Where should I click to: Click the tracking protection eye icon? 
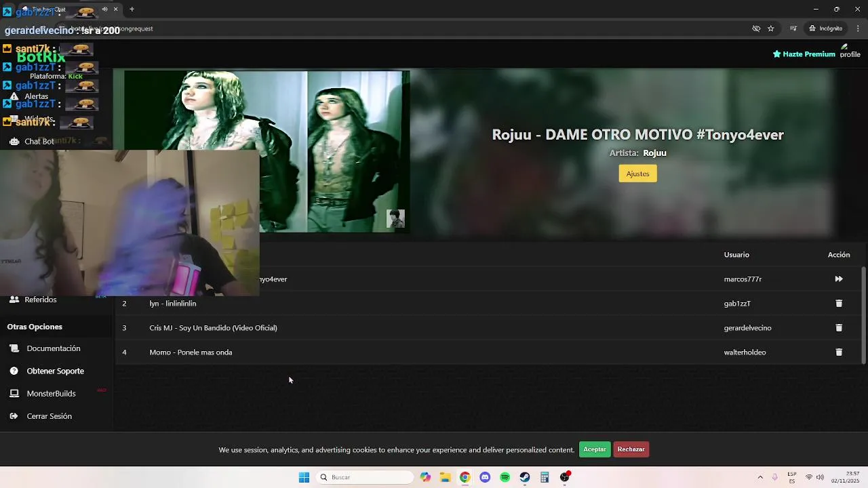point(756,28)
